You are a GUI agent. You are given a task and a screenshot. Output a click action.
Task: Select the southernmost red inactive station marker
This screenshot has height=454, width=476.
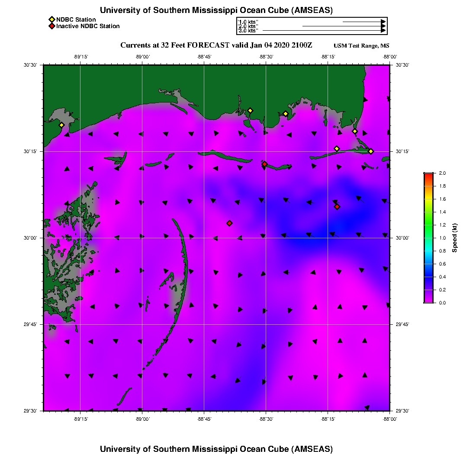(x=229, y=223)
